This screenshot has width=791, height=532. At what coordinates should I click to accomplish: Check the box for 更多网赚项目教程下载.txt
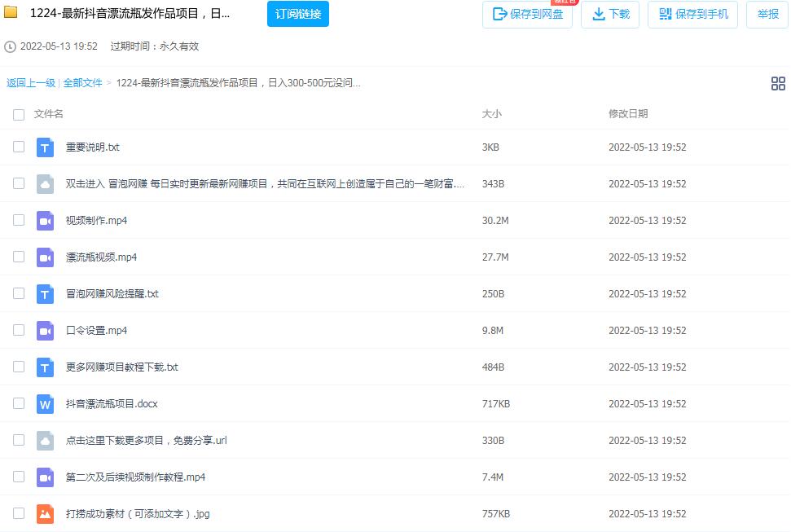pyautogui.click(x=19, y=367)
